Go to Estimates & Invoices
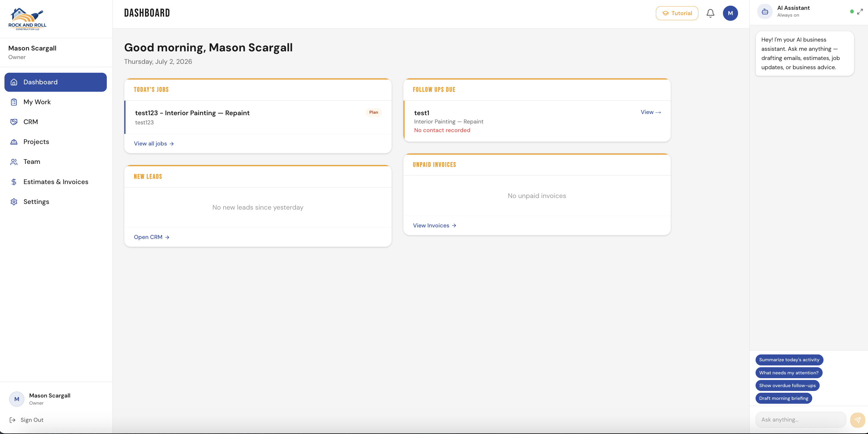This screenshot has width=868, height=434. click(x=55, y=182)
